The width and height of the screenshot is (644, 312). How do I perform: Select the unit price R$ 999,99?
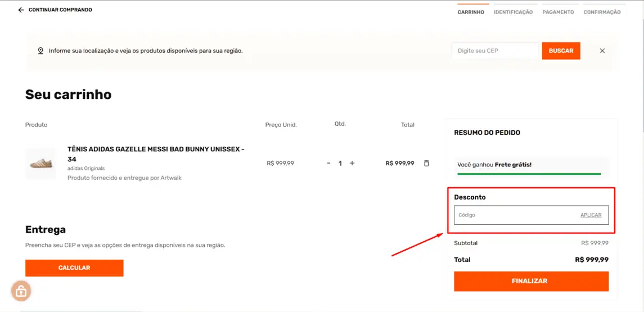tap(281, 163)
